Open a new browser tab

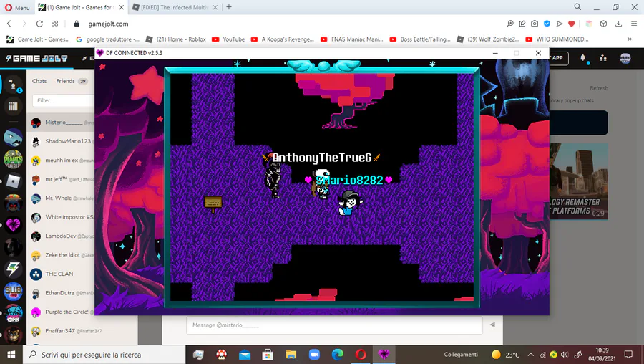point(229,7)
